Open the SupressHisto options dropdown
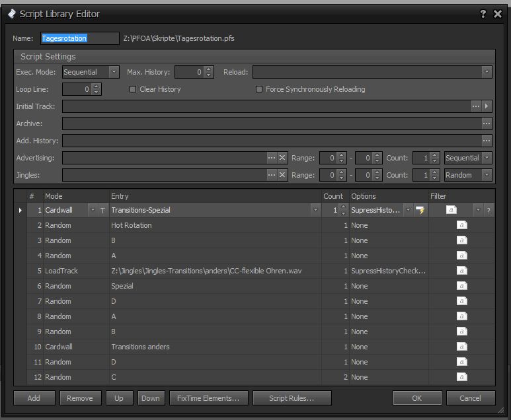Screen dimensions: 511x420 408,210
